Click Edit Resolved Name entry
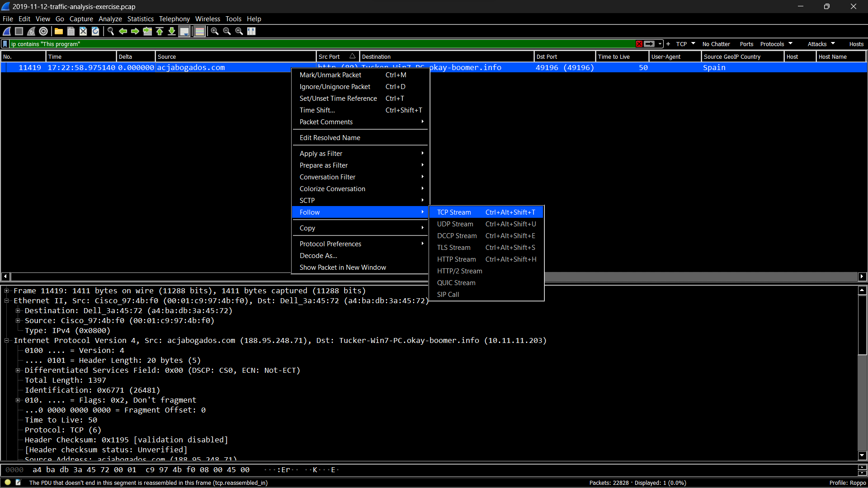 click(x=360, y=138)
